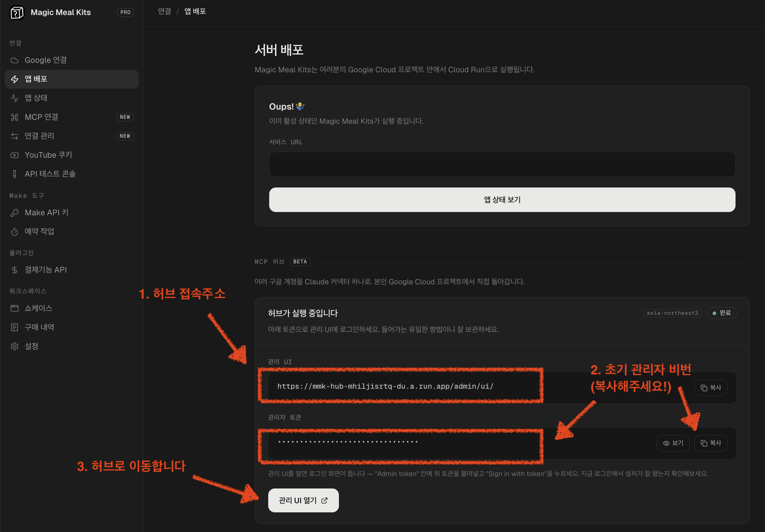Open the Make API 키 page
The height and width of the screenshot is (532, 765).
tap(72, 213)
